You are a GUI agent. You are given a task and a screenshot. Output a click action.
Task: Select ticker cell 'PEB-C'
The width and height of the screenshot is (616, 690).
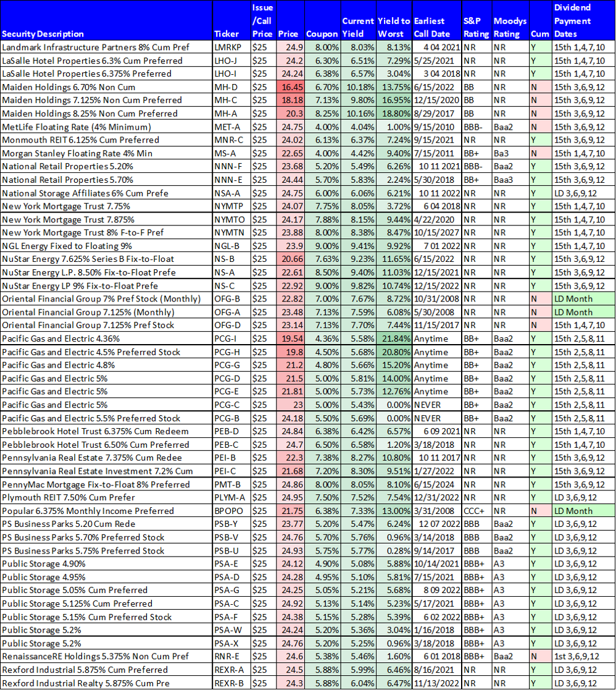coord(231,444)
